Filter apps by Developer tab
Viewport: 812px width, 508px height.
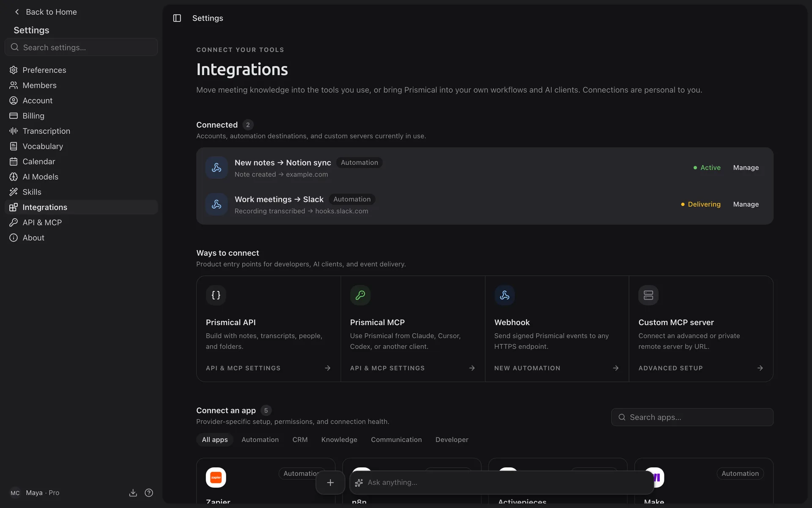pos(452,439)
